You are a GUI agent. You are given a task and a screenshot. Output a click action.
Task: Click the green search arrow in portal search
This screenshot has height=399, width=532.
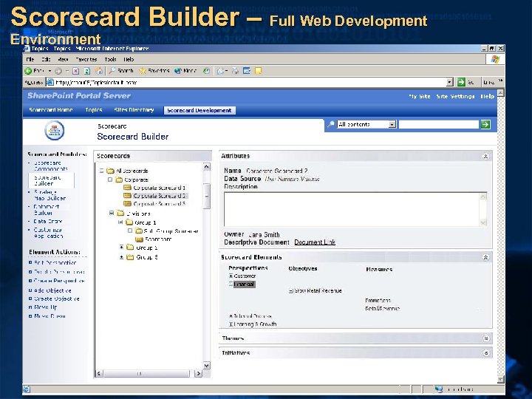(485, 125)
